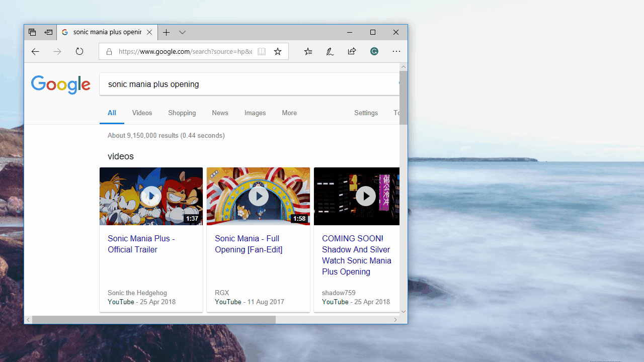644x362 pixels.
Task: Open Sonic Mania - Full Opening [Fan-Edit] link
Action: pos(249,244)
